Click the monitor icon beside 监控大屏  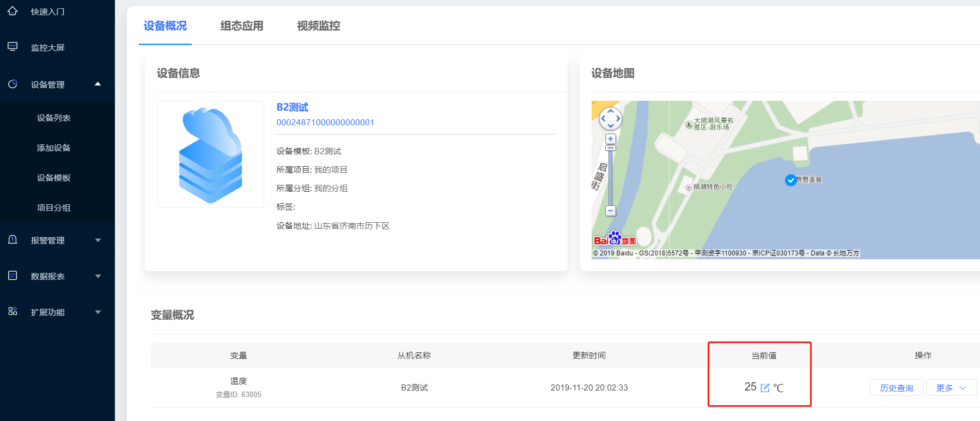coord(13,47)
